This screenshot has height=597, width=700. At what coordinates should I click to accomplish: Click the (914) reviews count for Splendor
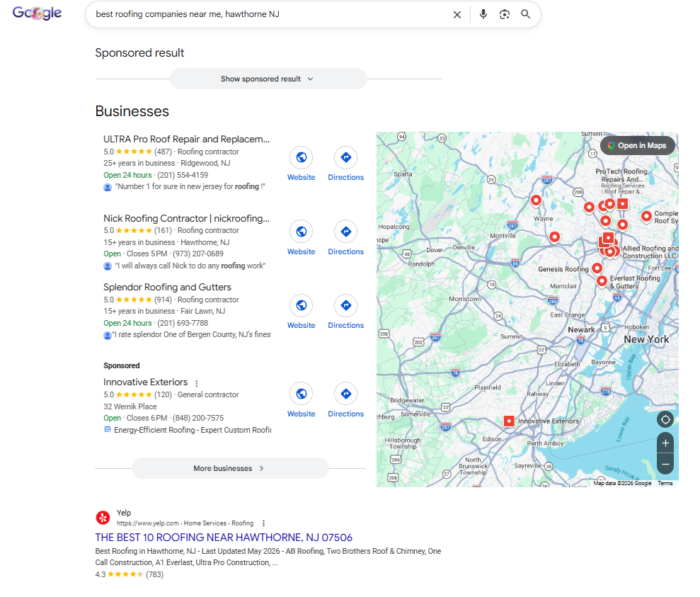click(x=163, y=300)
